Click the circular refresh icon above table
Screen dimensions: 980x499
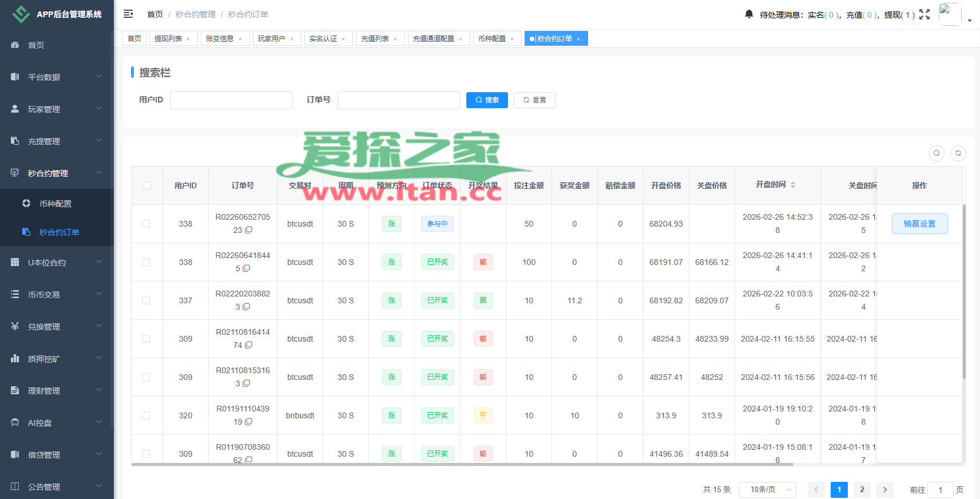click(958, 153)
